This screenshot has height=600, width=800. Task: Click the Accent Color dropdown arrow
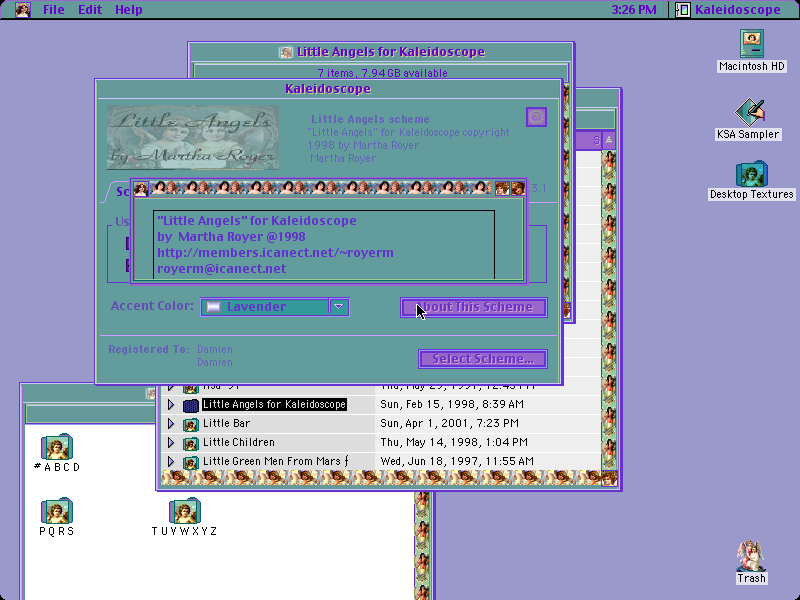(x=339, y=307)
